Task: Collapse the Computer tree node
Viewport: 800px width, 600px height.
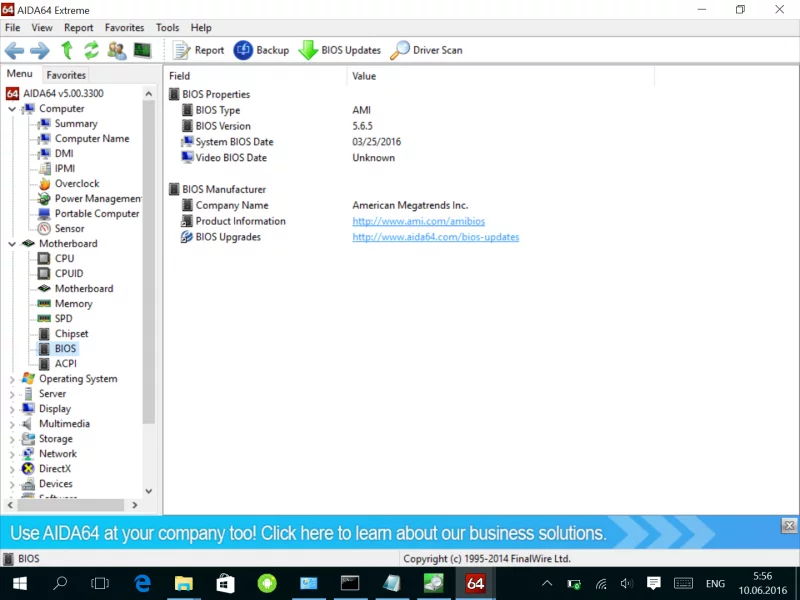Action: click(x=12, y=109)
